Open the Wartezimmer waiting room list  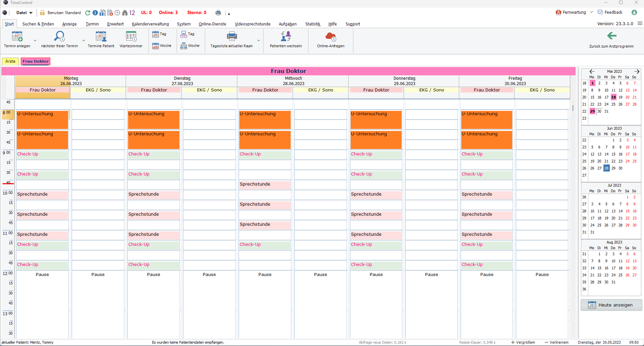point(131,36)
